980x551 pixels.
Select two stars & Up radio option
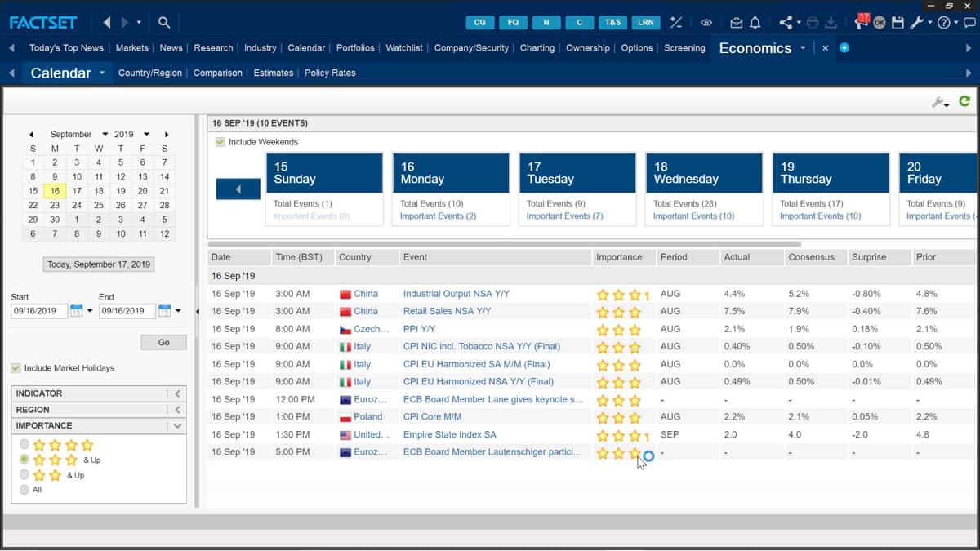coord(24,474)
